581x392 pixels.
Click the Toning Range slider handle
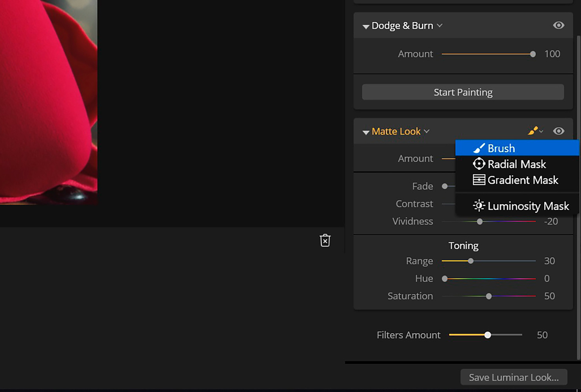(471, 261)
